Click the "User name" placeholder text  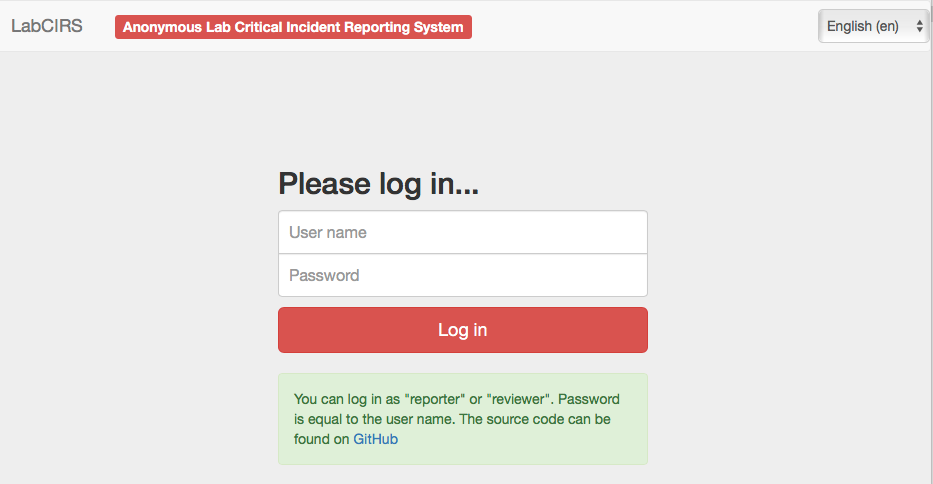(x=328, y=232)
